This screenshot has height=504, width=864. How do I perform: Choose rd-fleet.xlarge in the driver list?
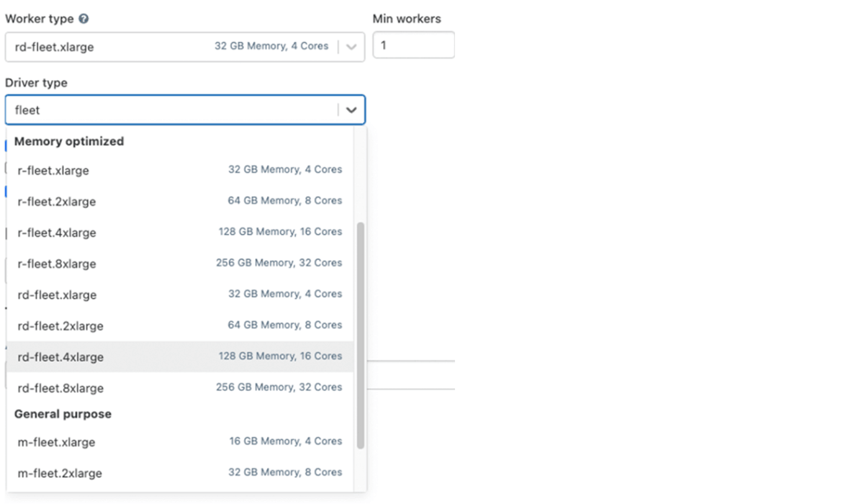180,294
